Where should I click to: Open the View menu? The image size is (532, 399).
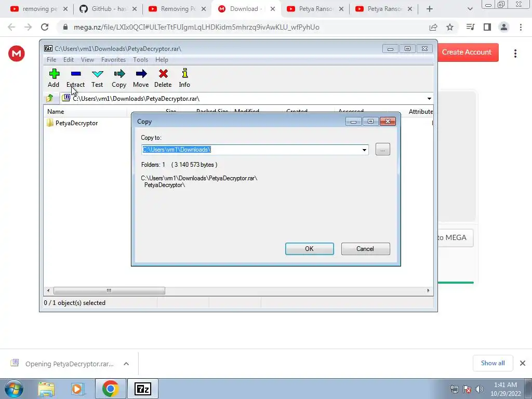tap(87, 60)
